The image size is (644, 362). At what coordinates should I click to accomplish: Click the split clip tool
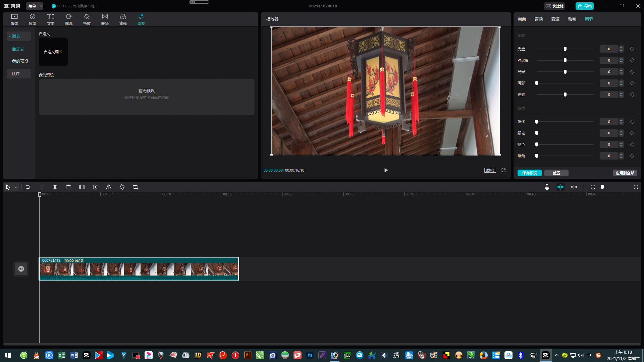55,187
